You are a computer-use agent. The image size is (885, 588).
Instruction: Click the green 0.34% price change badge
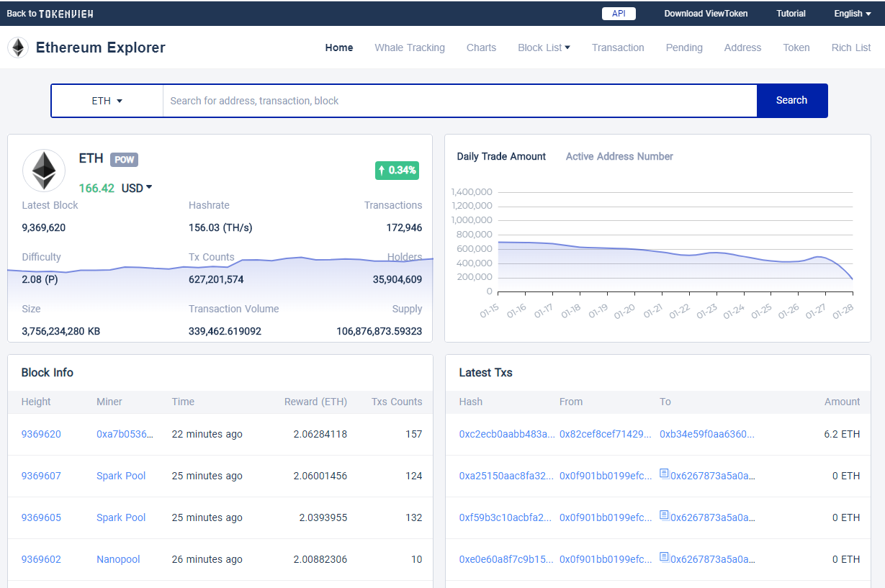click(397, 171)
